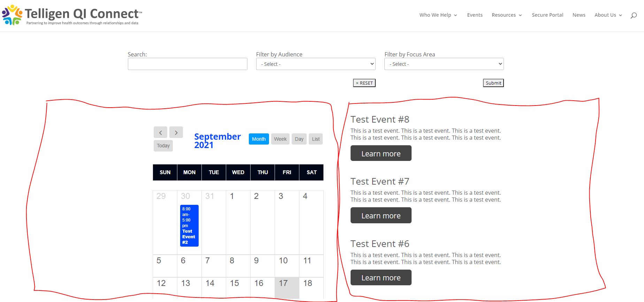Open the News menu item
Image resolution: width=644 pixels, height=302 pixels.
[x=579, y=15]
